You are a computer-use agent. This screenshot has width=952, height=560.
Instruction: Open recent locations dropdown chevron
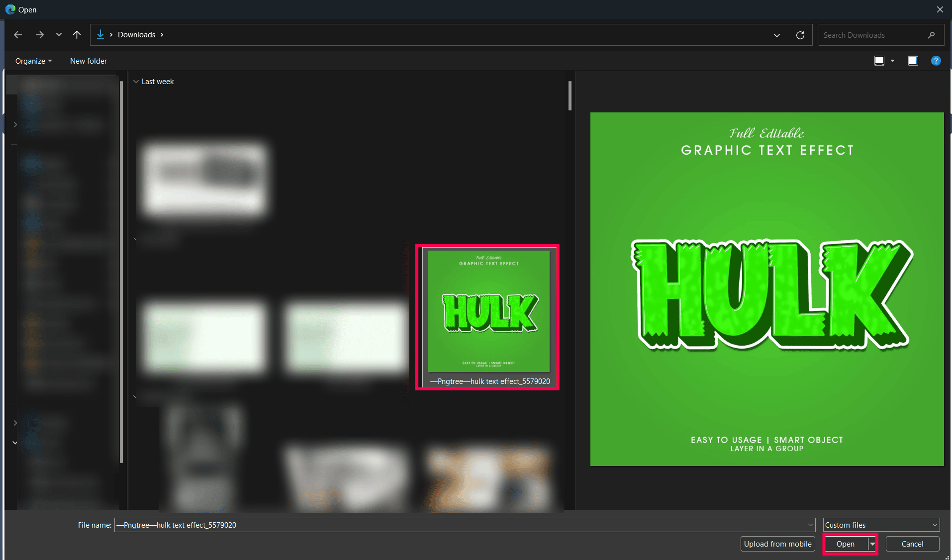coord(59,35)
